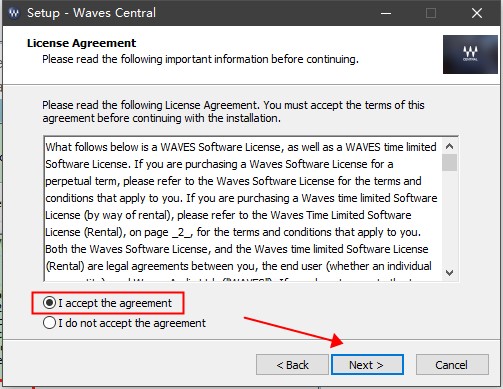
Task: Click the "_2_" page reference in the license
Action: pyautogui.click(x=182, y=232)
